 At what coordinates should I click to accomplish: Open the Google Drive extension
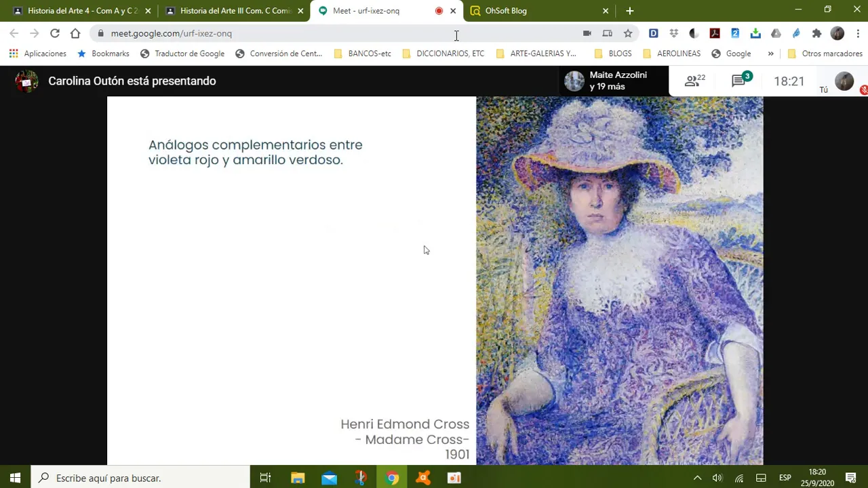pyautogui.click(x=776, y=33)
